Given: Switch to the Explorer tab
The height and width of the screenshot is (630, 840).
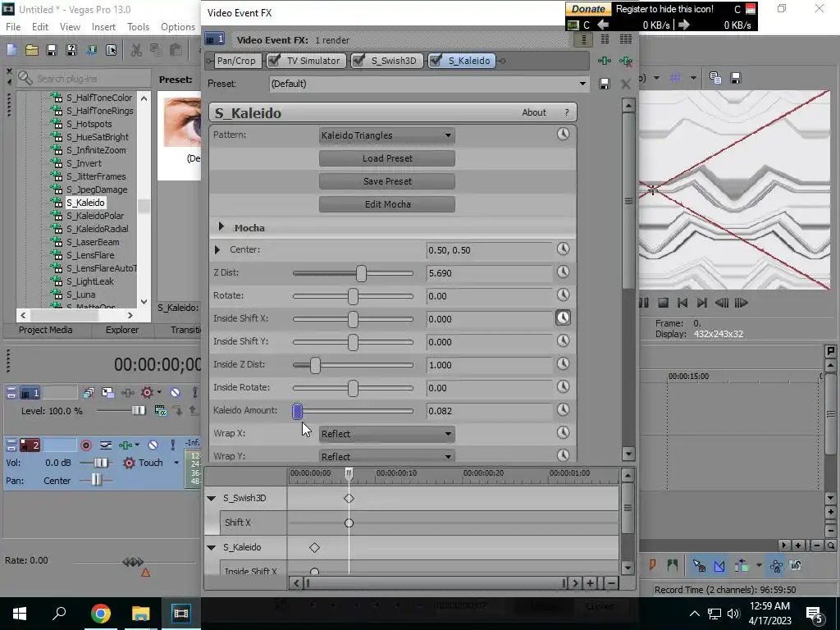Looking at the screenshot, I should click(x=122, y=330).
